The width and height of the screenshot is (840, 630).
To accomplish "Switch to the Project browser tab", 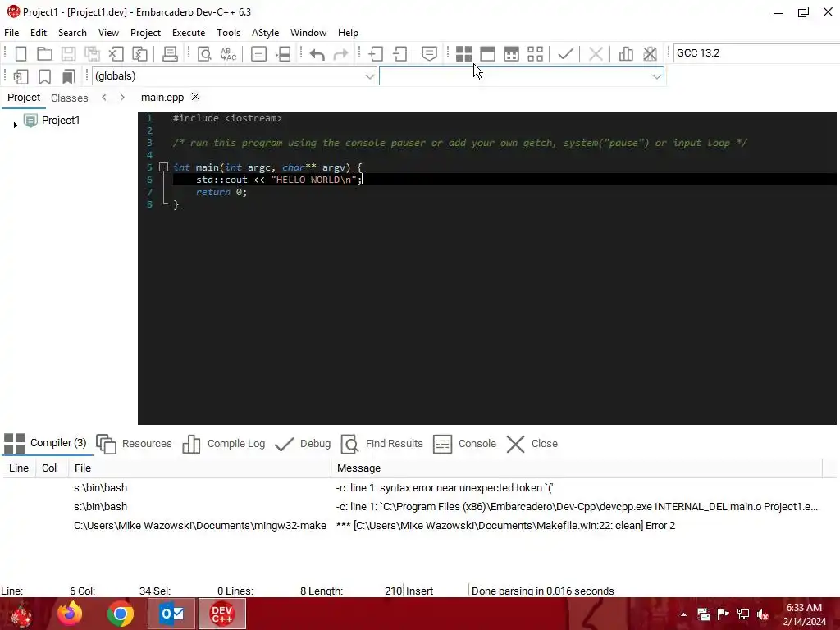I will [x=24, y=98].
